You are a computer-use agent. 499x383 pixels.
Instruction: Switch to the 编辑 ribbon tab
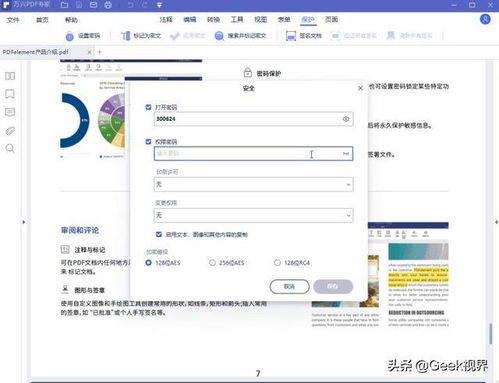[x=190, y=20]
